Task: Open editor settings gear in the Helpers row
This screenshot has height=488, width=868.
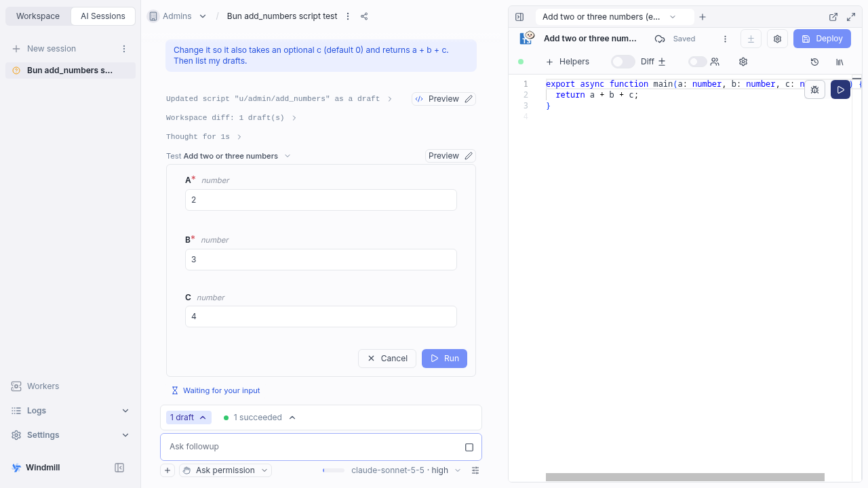Action: (743, 62)
